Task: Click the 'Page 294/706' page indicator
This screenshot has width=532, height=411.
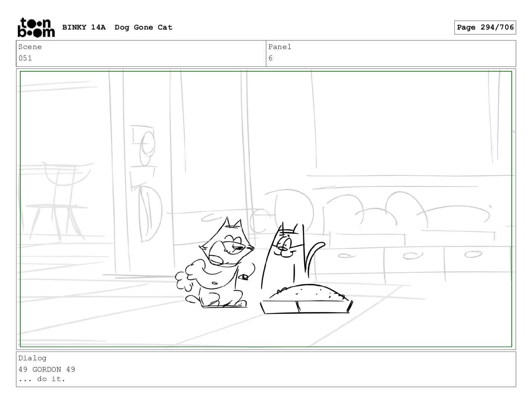Action: click(x=485, y=28)
